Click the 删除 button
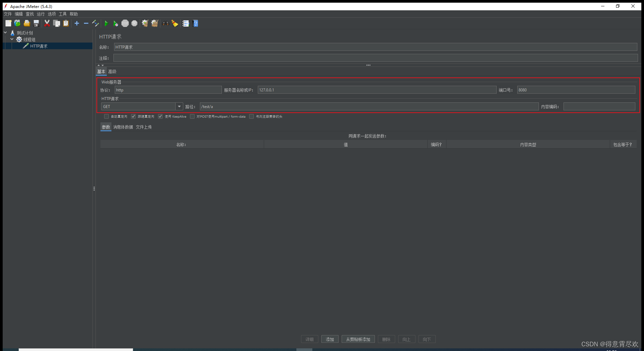Screen dimensions: 644x351 (x=386, y=339)
